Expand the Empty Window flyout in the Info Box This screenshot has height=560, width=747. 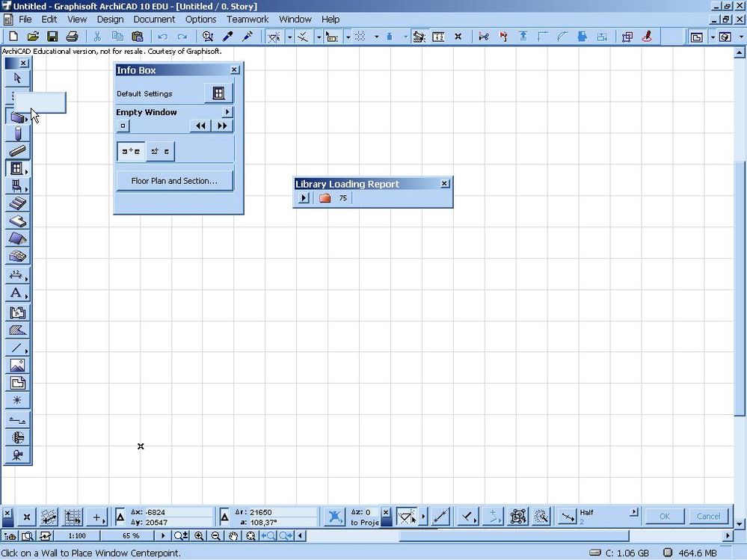pyautogui.click(x=230, y=112)
